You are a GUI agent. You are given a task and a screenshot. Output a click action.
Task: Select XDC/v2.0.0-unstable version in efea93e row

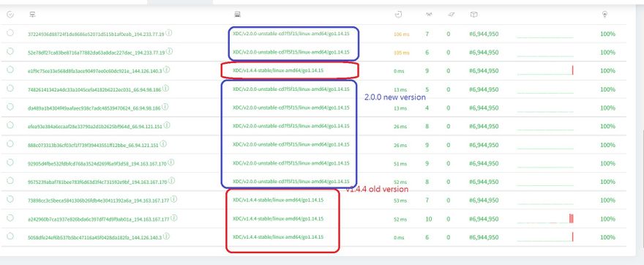tap(291, 126)
